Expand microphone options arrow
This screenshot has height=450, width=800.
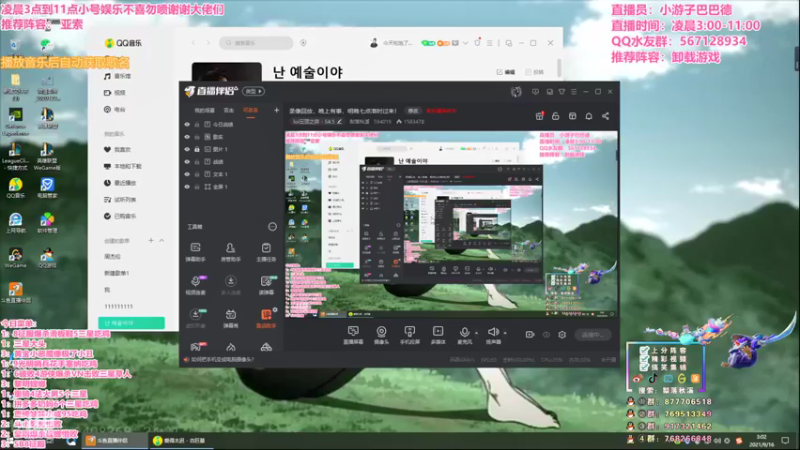pyautogui.click(x=476, y=333)
